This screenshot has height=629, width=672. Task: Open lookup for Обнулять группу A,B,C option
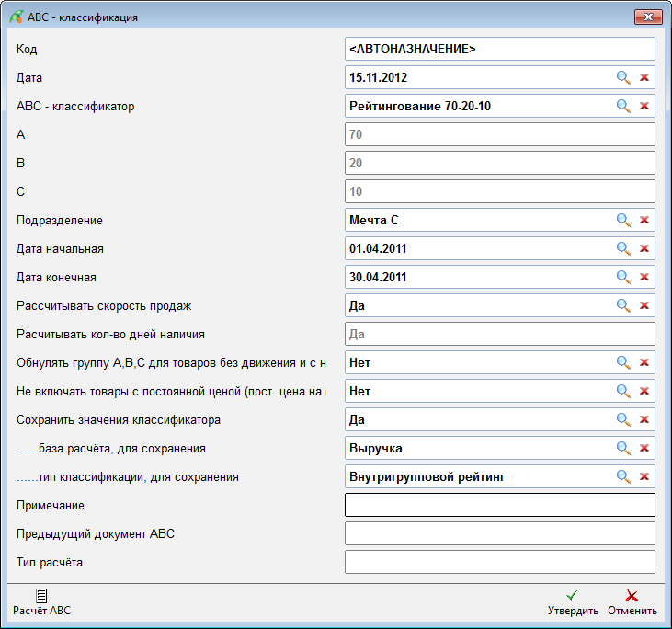click(623, 363)
